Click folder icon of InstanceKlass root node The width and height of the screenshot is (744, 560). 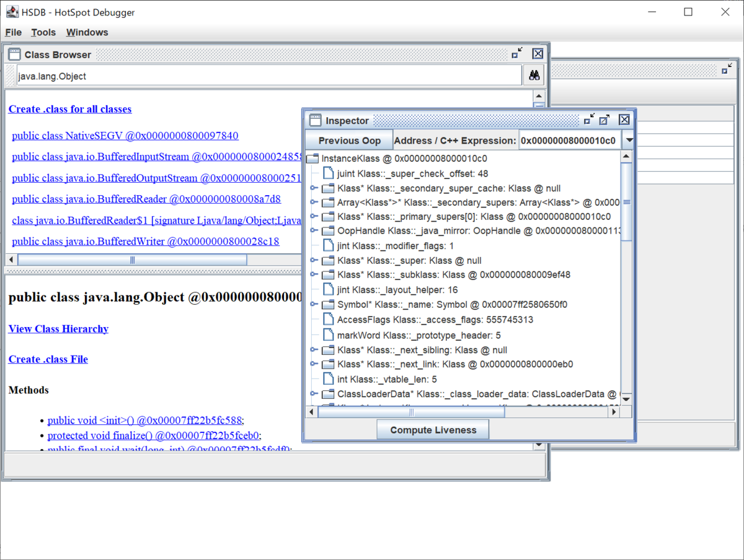[x=312, y=159]
